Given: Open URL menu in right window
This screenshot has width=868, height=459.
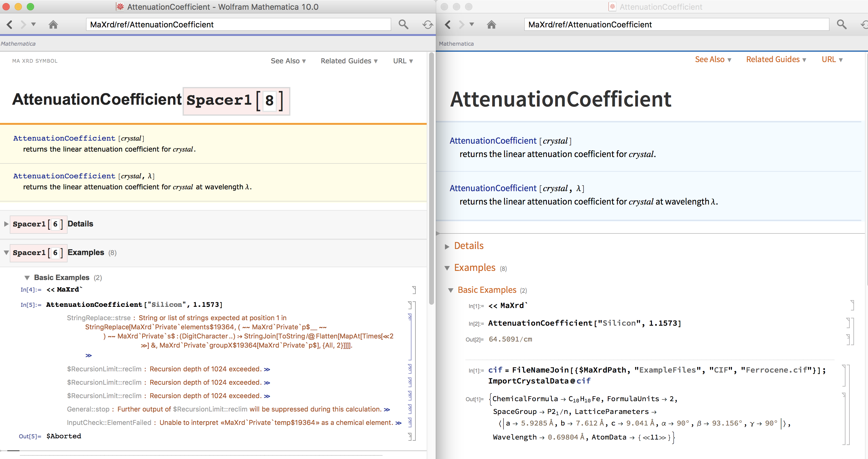Looking at the screenshot, I should pyautogui.click(x=832, y=60).
